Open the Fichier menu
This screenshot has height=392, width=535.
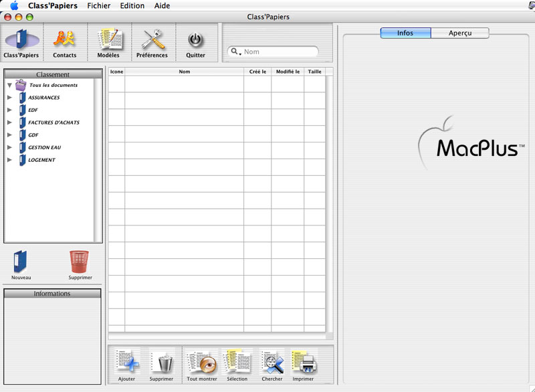tap(98, 5)
